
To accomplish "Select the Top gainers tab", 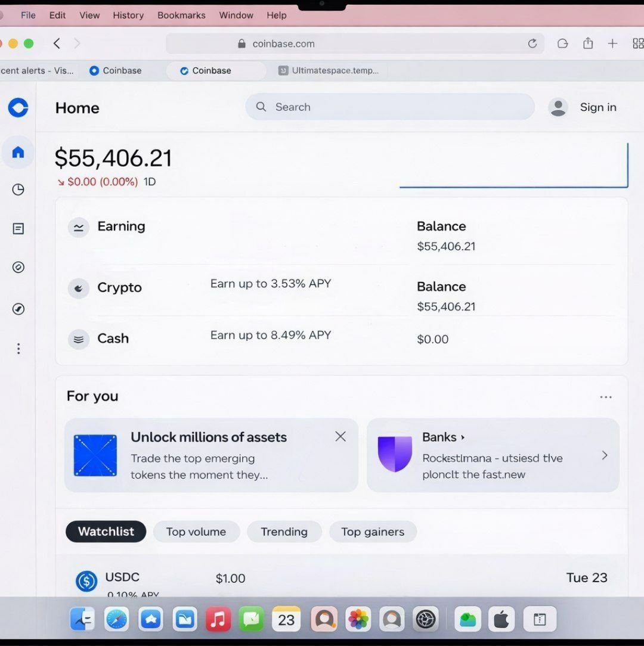I will pos(373,532).
